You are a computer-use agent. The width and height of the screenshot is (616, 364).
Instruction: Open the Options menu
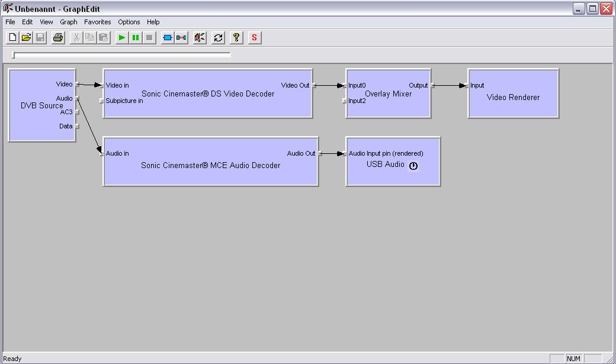point(129,22)
